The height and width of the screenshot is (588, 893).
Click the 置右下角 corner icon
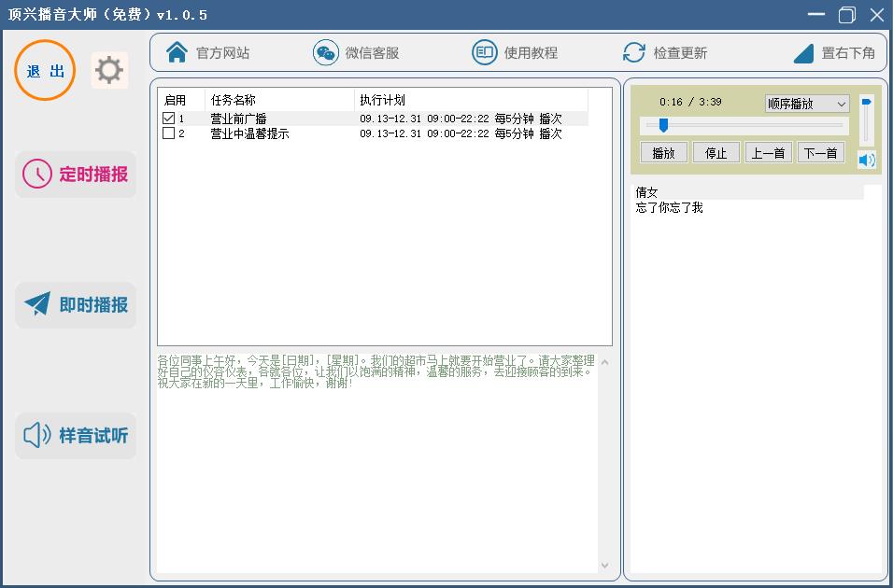tap(804, 52)
